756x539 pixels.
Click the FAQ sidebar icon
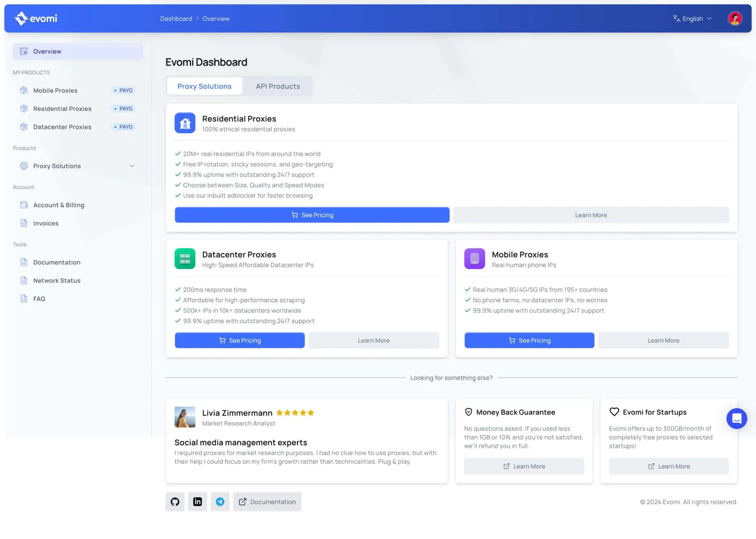(x=24, y=299)
